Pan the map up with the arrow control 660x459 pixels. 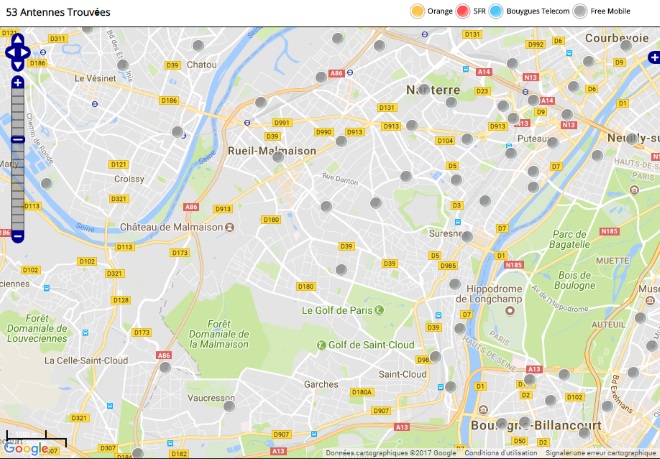[x=18, y=40]
